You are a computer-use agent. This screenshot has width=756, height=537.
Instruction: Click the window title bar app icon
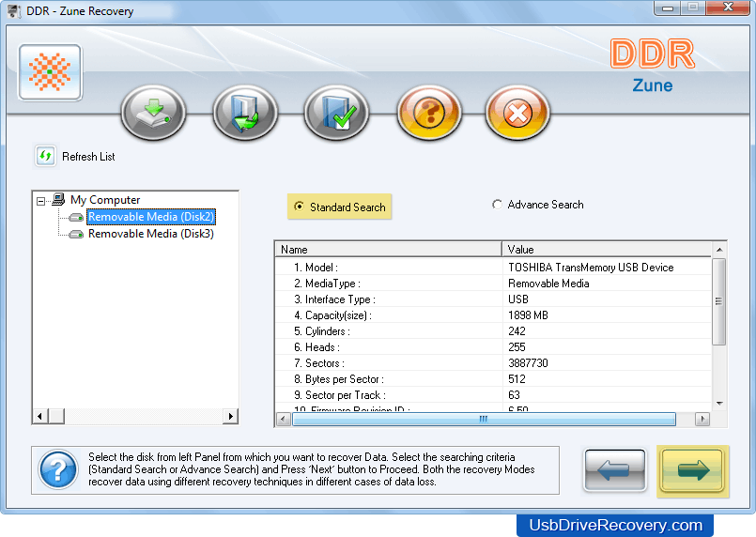point(14,11)
